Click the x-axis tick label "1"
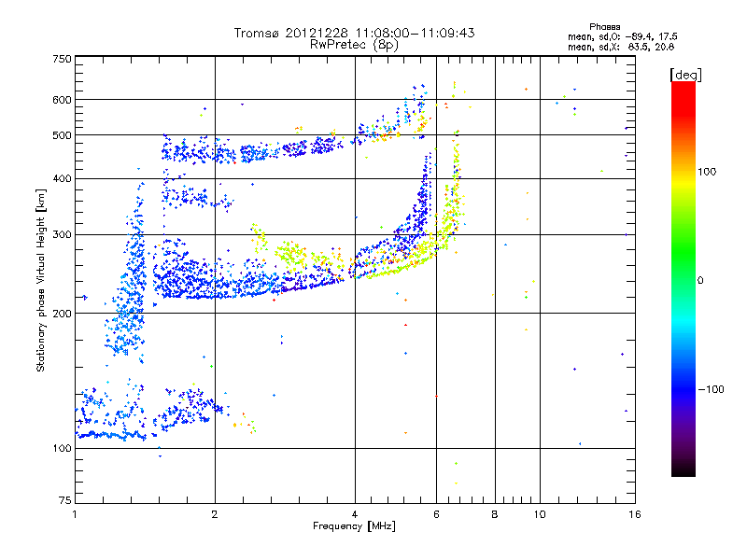747x560 pixels. (75, 514)
